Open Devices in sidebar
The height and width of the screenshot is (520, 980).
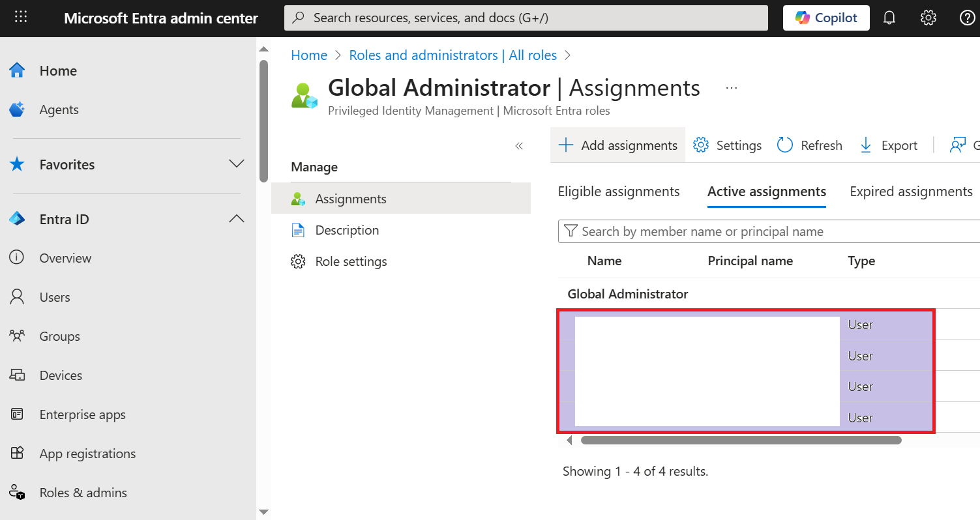pos(61,375)
